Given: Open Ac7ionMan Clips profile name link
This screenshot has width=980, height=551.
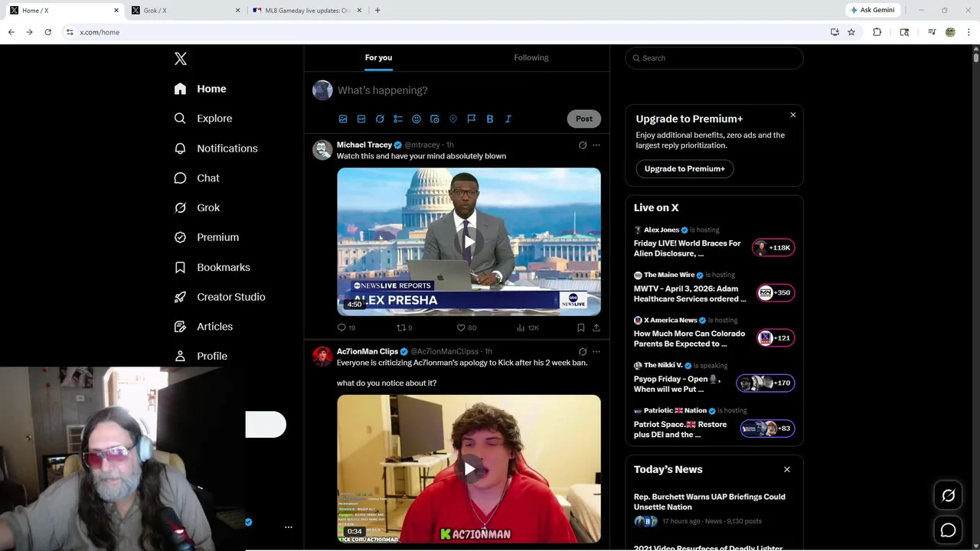Looking at the screenshot, I should coord(367,351).
